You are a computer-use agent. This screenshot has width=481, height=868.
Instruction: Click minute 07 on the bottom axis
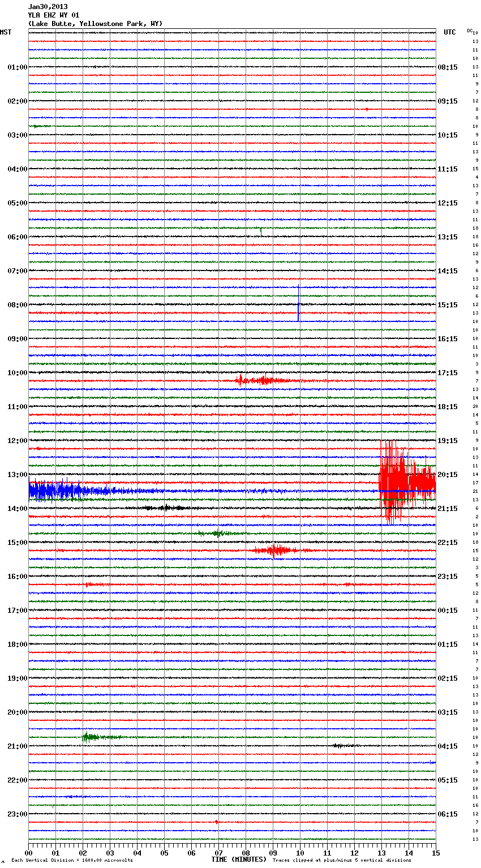218,853
